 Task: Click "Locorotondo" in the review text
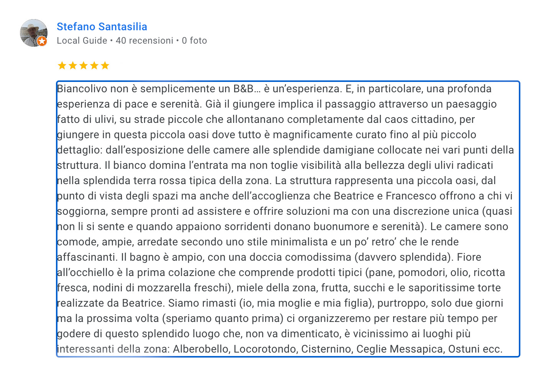[266, 349]
